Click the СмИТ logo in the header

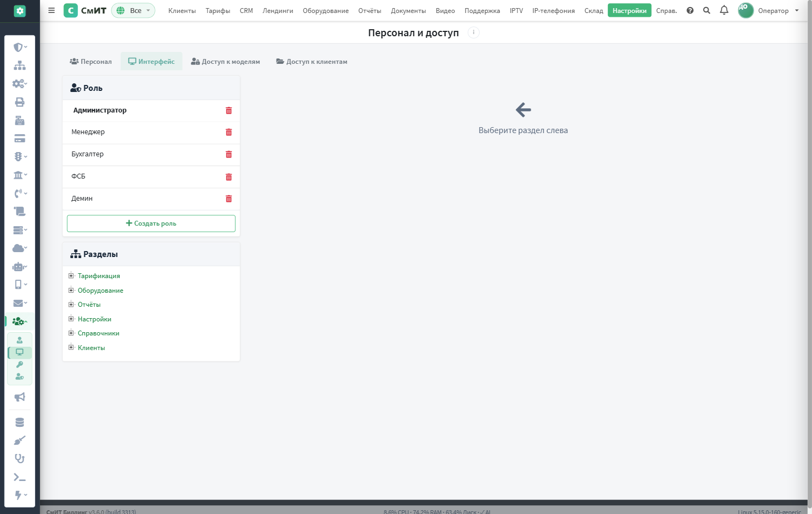pos(85,10)
